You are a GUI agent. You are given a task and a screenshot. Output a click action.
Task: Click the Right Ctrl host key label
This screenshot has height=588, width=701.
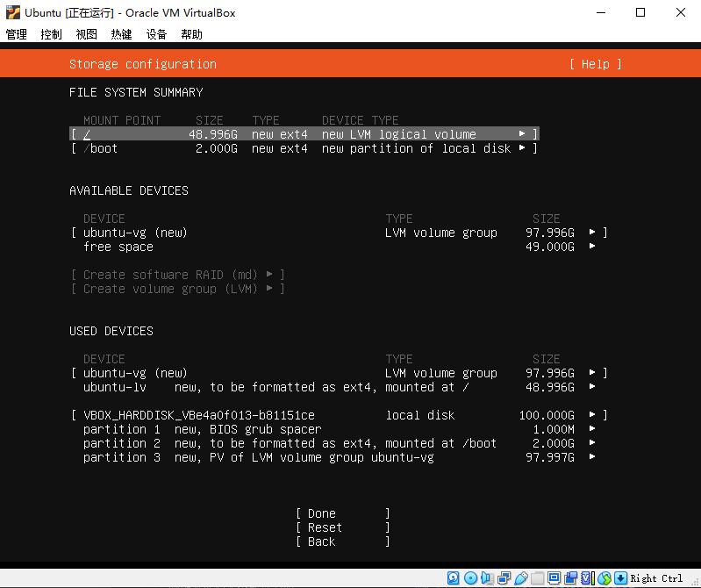click(x=656, y=578)
